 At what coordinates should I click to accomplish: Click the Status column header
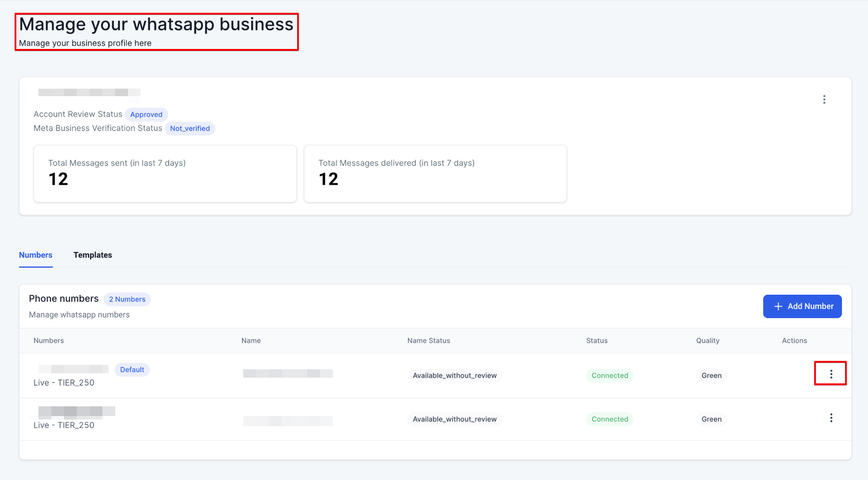[596, 341]
